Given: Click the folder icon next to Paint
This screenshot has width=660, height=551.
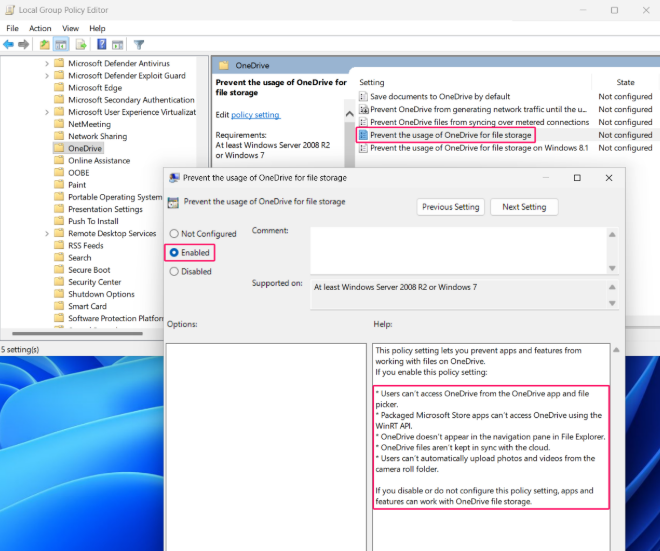Looking at the screenshot, I should click(x=59, y=184).
